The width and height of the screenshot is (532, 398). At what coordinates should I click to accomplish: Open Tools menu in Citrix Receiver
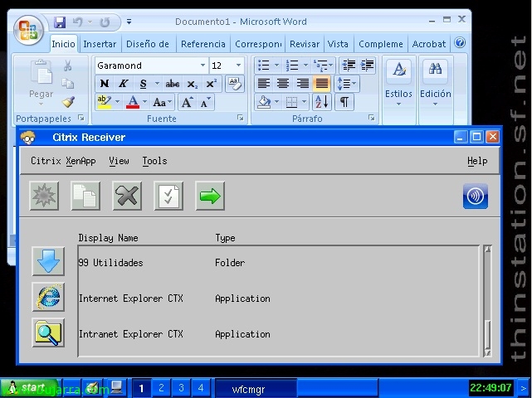click(154, 161)
